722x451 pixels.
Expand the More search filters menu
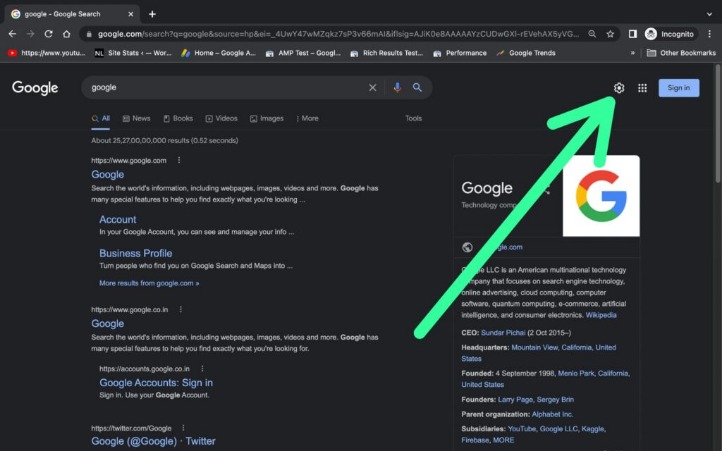305,118
